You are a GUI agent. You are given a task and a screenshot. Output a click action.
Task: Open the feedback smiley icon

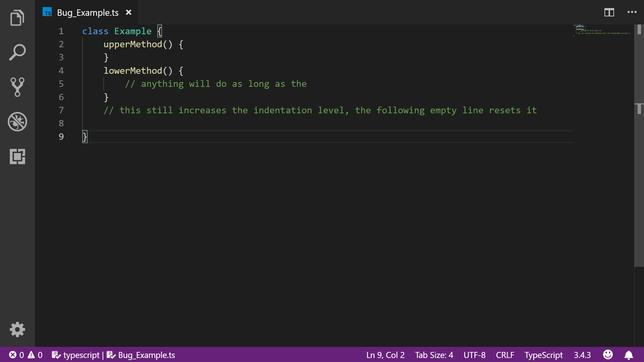608,355
